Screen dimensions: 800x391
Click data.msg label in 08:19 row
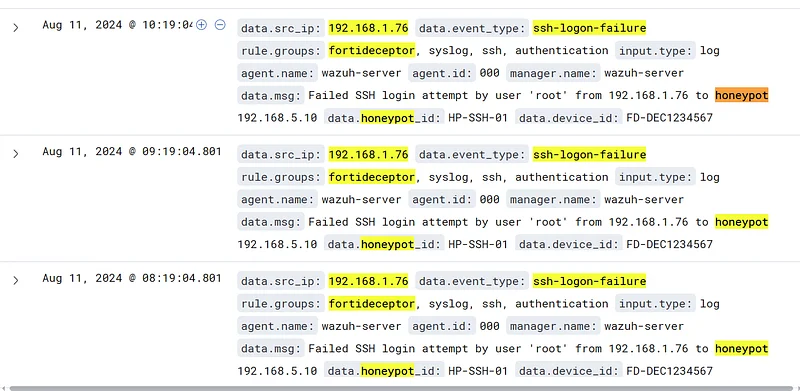271,349
